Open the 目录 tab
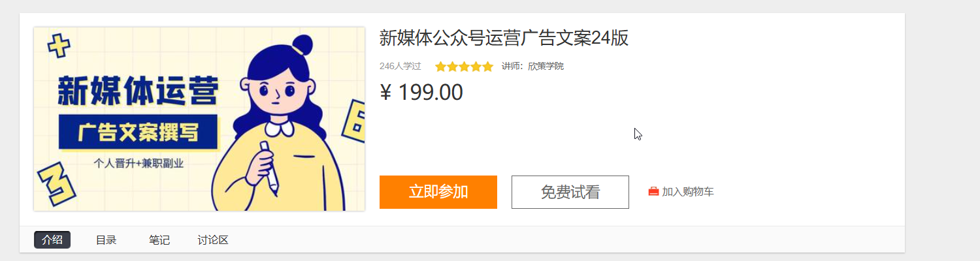This screenshot has height=261, width=980. pos(106,240)
